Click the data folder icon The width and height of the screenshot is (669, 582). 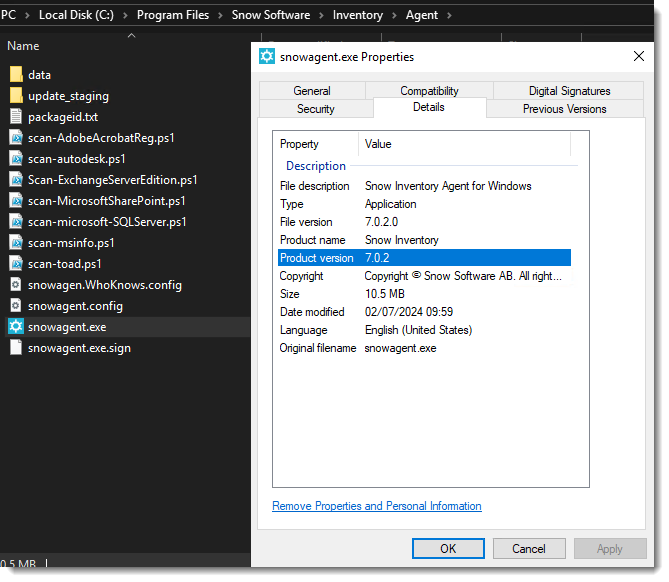click(16, 75)
